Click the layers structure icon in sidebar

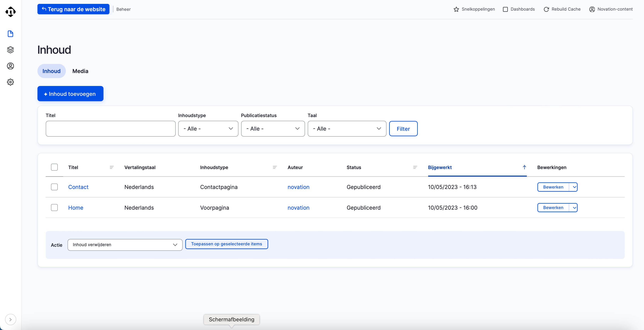pos(10,50)
